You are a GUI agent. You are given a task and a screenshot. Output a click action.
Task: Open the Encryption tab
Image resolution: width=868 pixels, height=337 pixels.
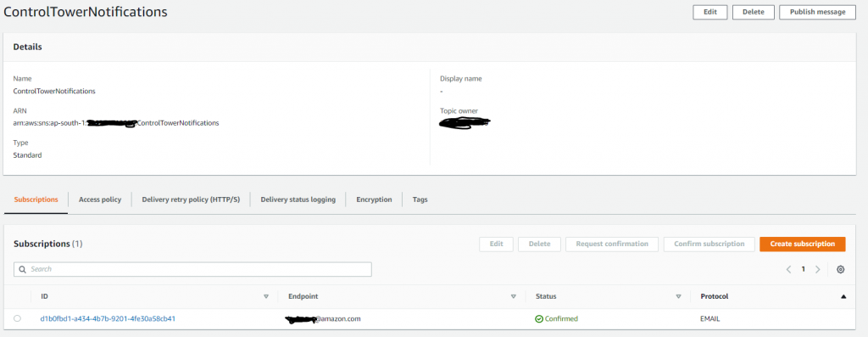pos(374,199)
